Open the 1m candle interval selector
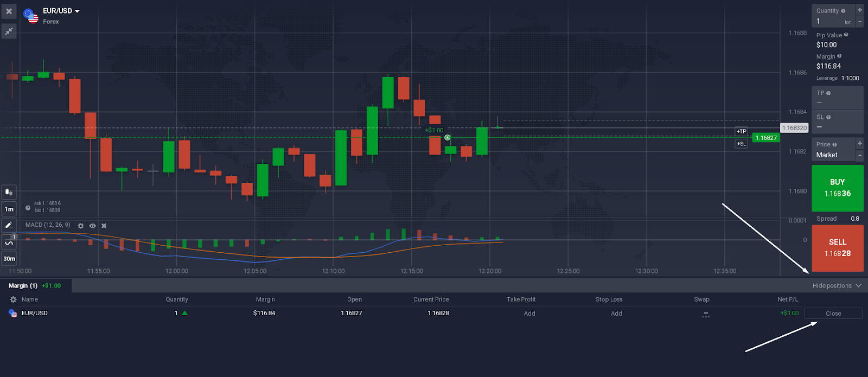The height and width of the screenshot is (377, 868). (9, 209)
